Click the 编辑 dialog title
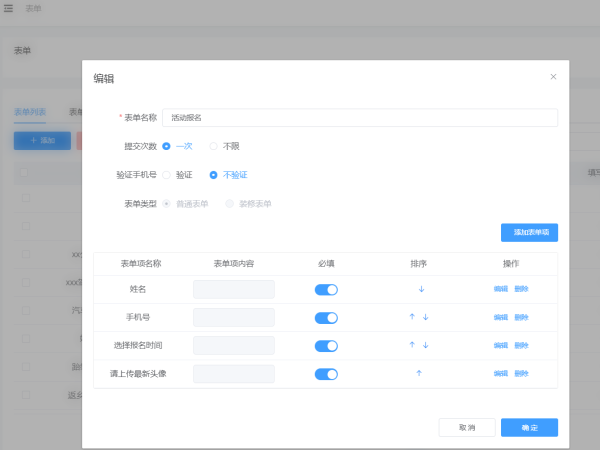The height and width of the screenshot is (450, 600). pos(104,79)
